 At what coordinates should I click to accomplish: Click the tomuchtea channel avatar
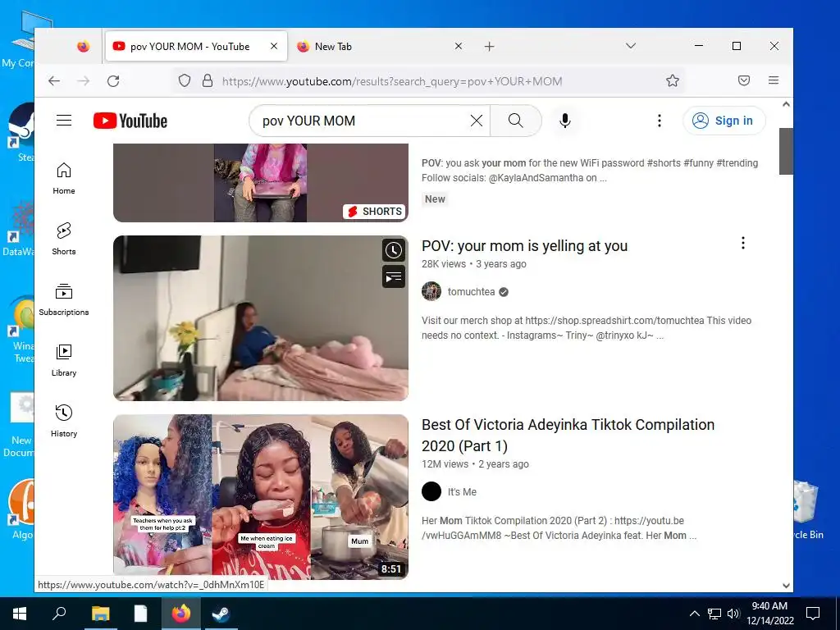tap(431, 291)
